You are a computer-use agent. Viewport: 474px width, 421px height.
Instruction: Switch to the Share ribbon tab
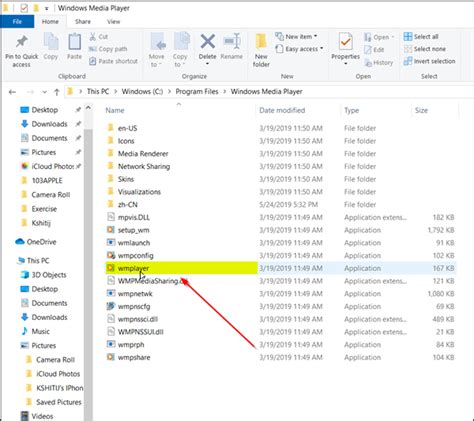83,22
